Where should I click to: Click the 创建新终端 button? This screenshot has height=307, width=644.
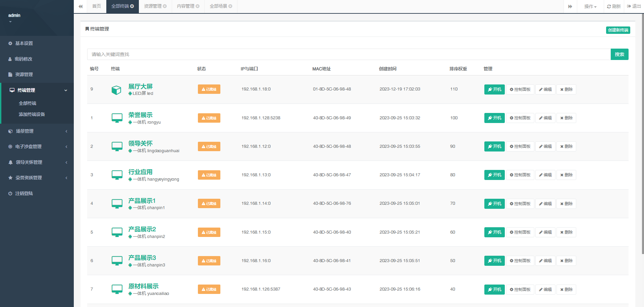[x=618, y=30]
